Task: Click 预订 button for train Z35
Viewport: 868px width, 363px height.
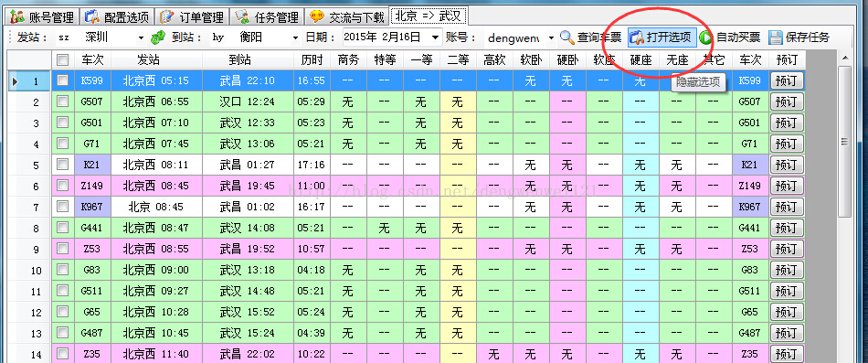Action: (x=787, y=355)
